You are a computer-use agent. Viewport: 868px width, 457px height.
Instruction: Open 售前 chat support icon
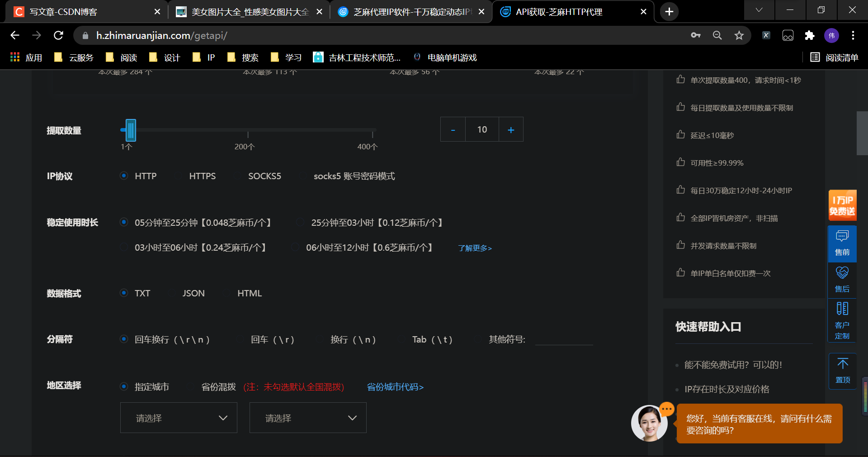click(x=842, y=243)
